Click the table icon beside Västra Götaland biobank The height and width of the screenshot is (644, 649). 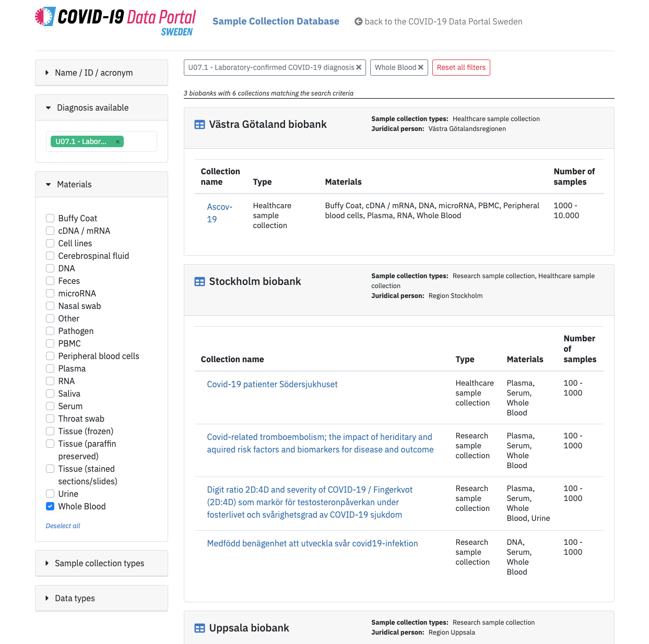click(x=199, y=124)
